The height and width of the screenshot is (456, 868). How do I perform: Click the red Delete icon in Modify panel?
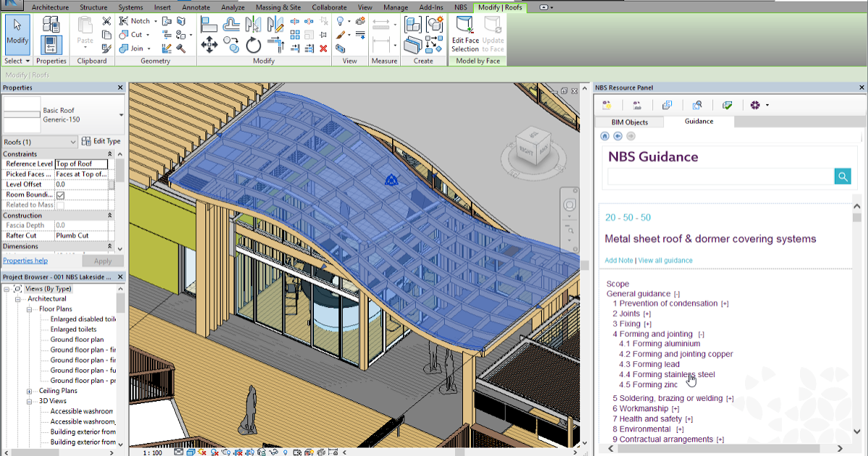tap(323, 48)
